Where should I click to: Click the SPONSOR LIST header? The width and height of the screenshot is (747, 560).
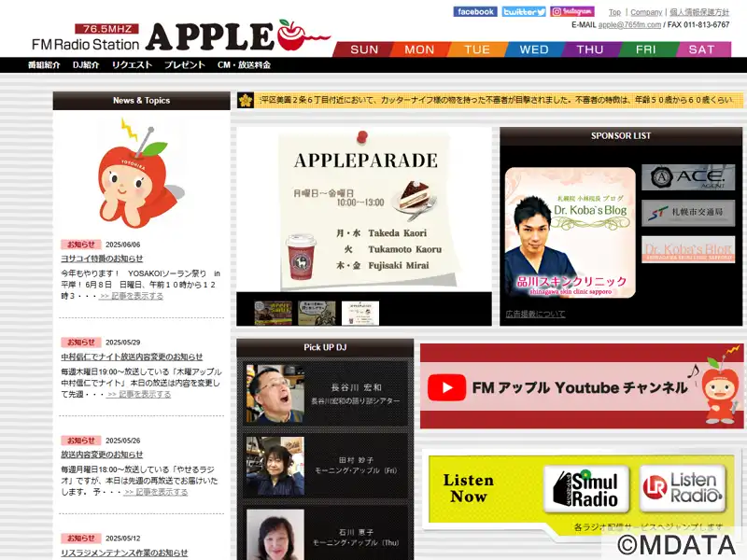coord(621,135)
